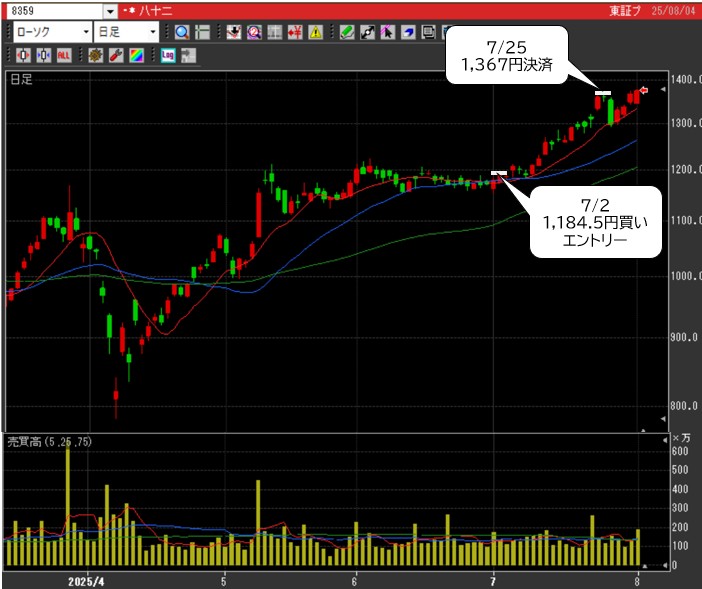Toggle the Log scale button
702x589 pixels.
pyautogui.click(x=167, y=55)
